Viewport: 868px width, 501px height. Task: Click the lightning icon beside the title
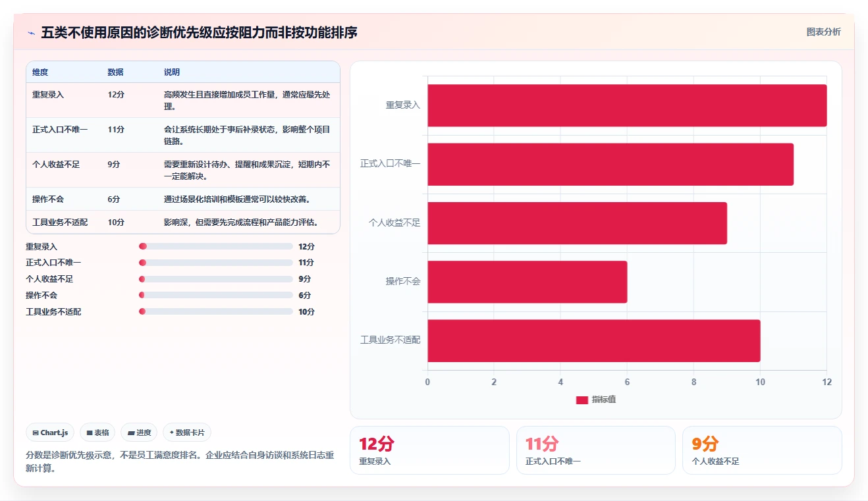click(31, 33)
